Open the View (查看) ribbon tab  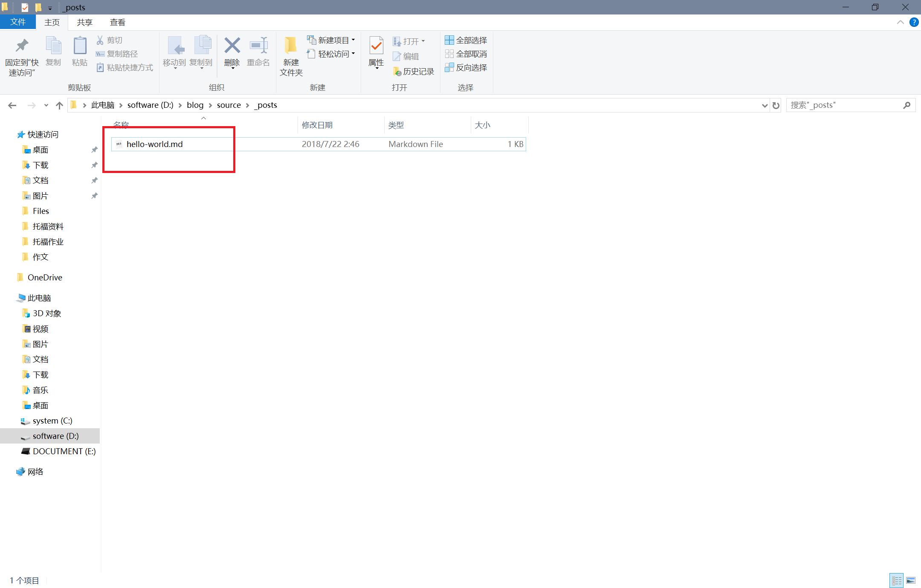117,22
